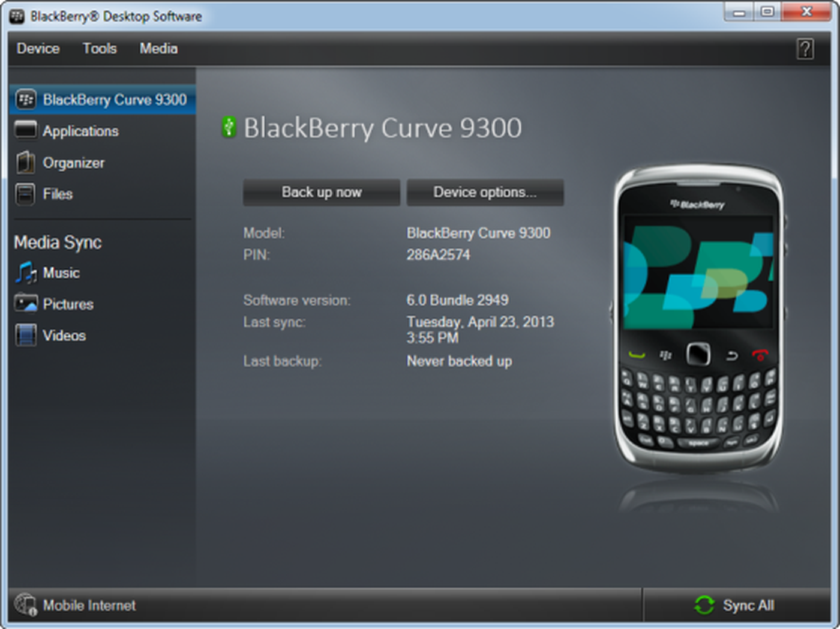Viewport: 840px width, 629px height.
Task: Select the Videos icon under Media Sync
Action: pos(25,335)
